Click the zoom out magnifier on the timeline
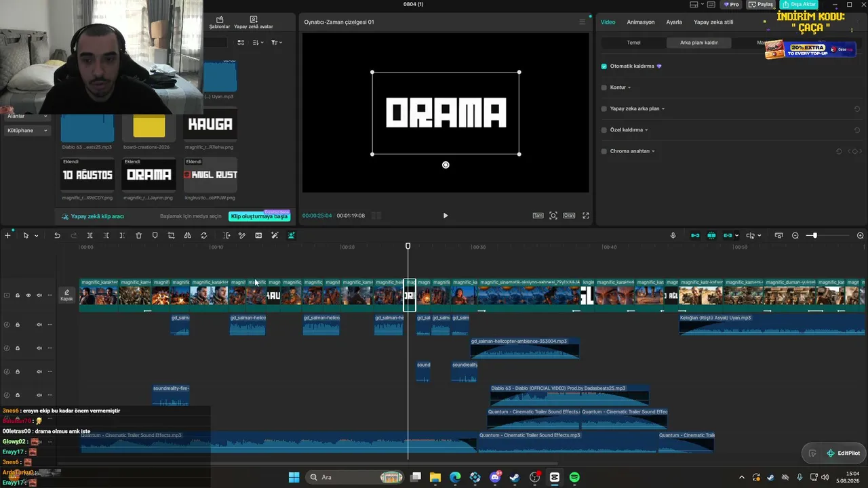This screenshot has height=488, width=868. pyautogui.click(x=795, y=235)
